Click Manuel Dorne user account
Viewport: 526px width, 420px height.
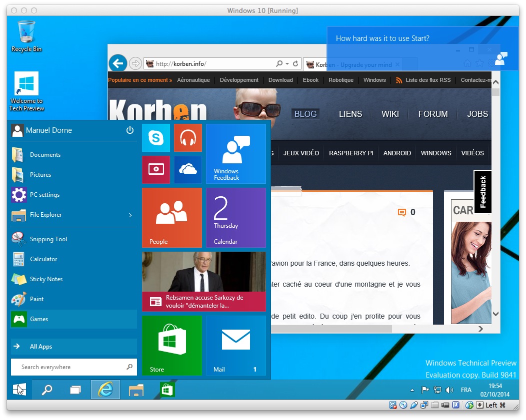point(42,130)
